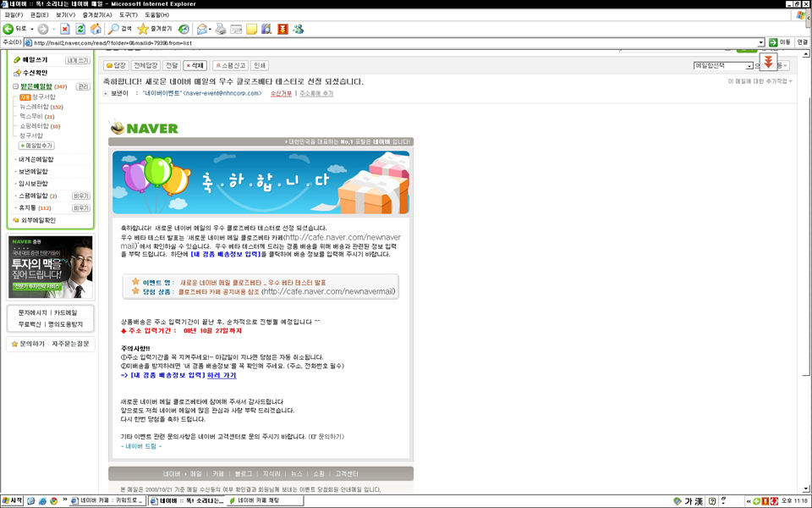Expand the sender (보낸이) details toggle
The image size is (812, 508).
click(106, 94)
